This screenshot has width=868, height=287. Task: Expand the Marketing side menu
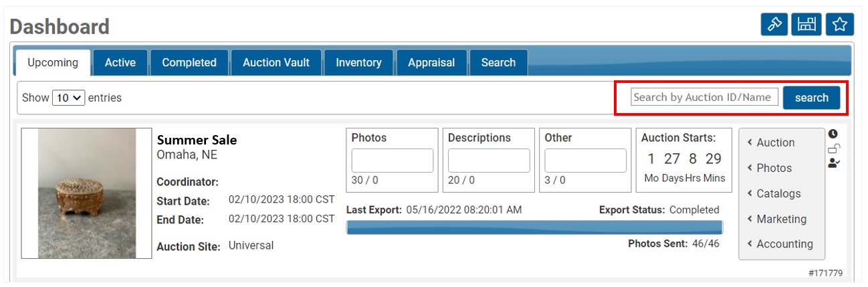(780, 219)
